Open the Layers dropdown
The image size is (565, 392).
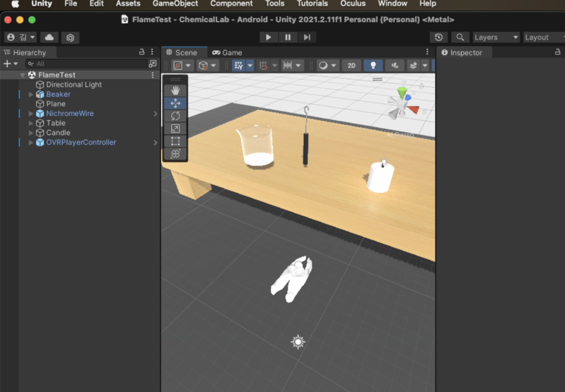pyautogui.click(x=496, y=37)
